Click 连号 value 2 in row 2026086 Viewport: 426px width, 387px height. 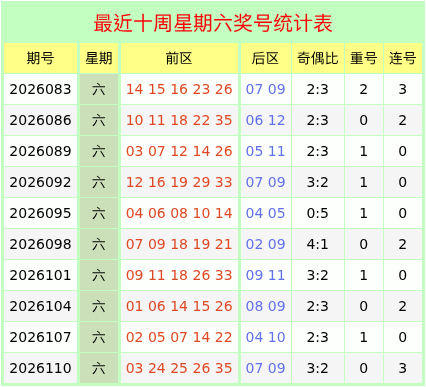403,120
